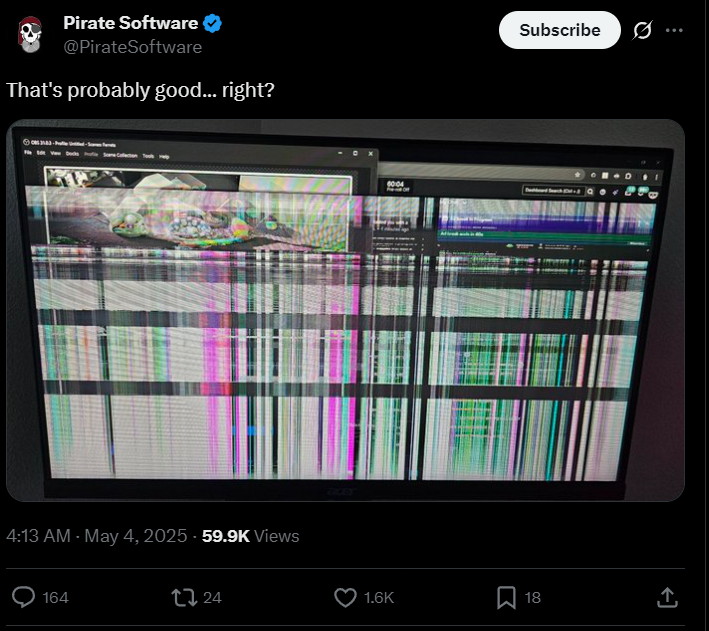Image resolution: width=709 pixels, height=631 pixels.
Task: Click the blue verified badge
Action: click(x=212, y=23)
